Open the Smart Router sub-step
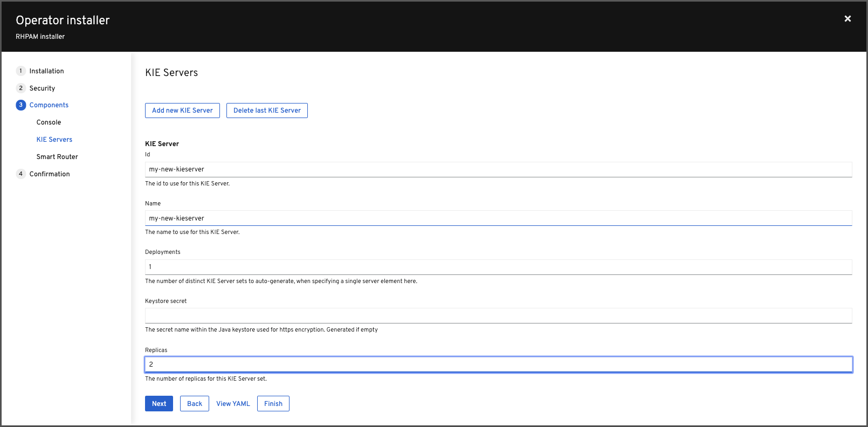Viewport: 868px width, 427px height. 57,157
